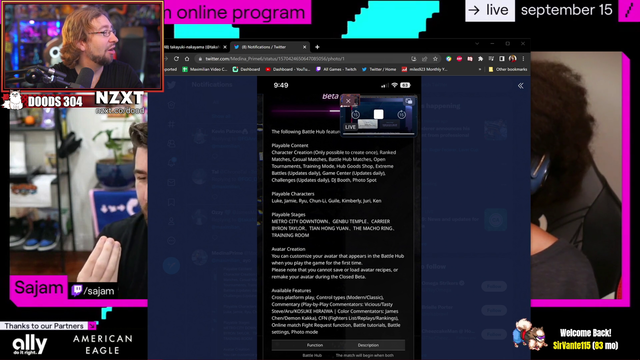
Task: Rewind 15 seconds in picture-in-picture video
Action: pos(356,114)
